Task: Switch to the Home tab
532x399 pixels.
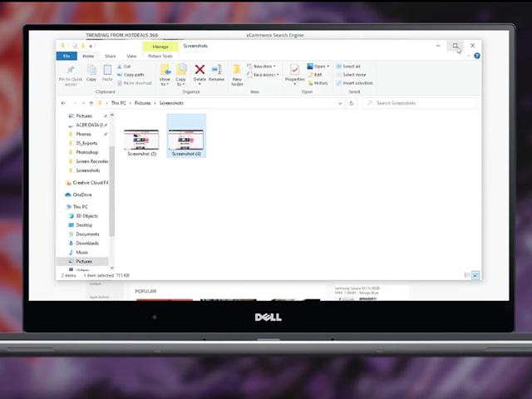Action: tap(88, 56)
